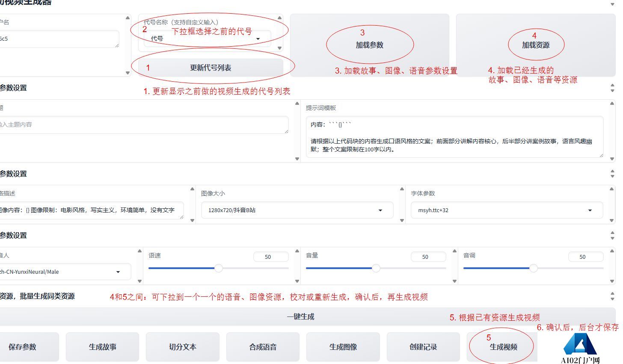Viewport: 623px width, 364px height.
Task: Open the 代号 name dropdown
Action: 207,38
